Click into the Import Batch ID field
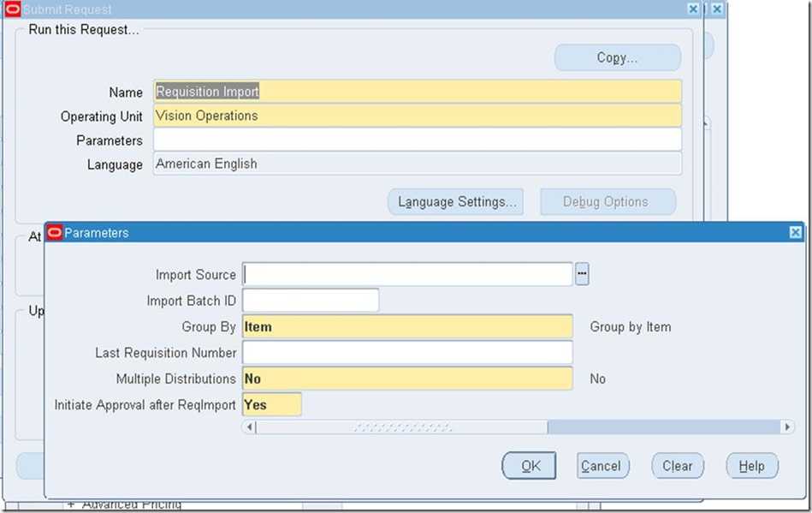This screenshot has height=513, width=812. [311, 301]
